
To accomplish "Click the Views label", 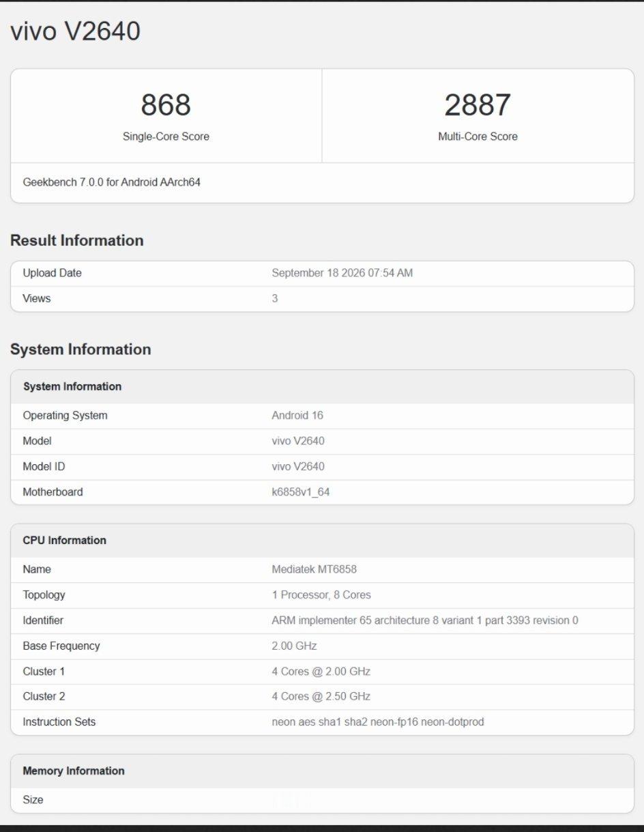I will pos(37,298).
